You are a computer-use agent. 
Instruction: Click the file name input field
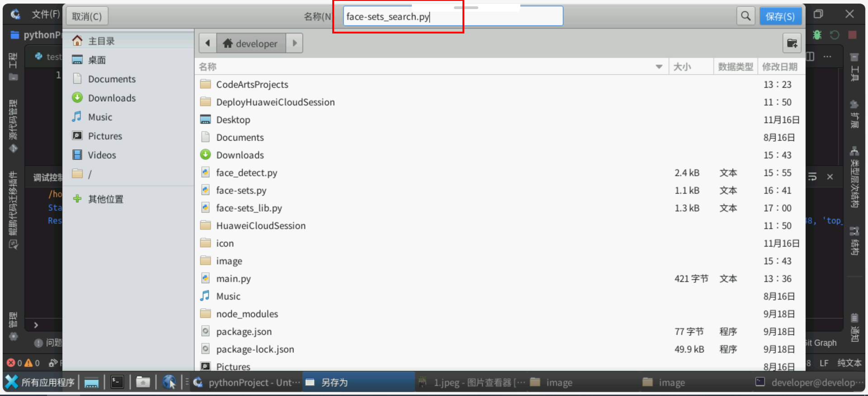[452, 17]
